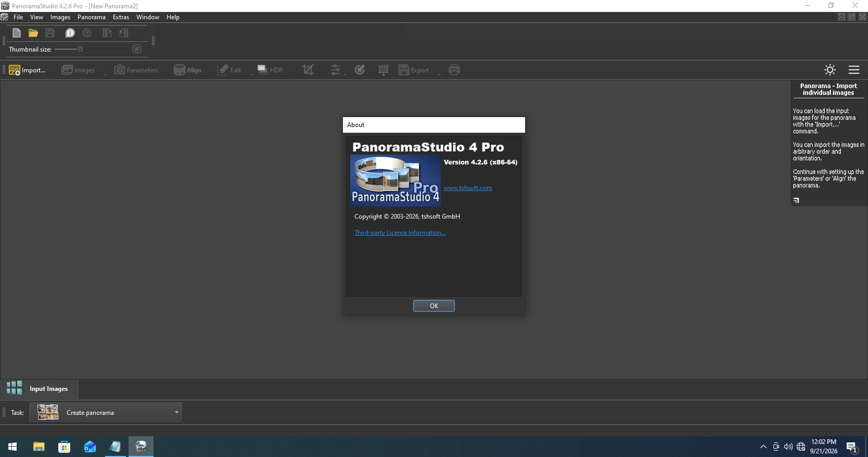
Task: Close the New Panorama2 document window
Action: [862, 17]
